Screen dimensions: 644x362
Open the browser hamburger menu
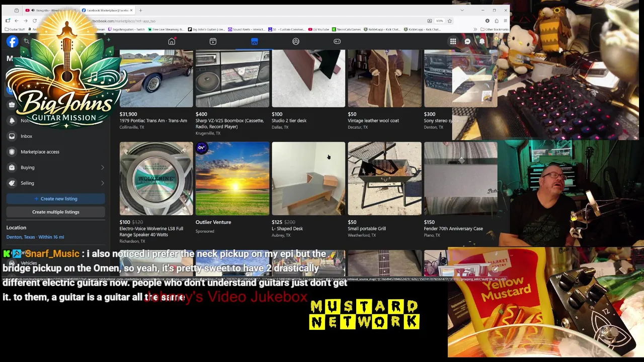[x=505, y=21]
